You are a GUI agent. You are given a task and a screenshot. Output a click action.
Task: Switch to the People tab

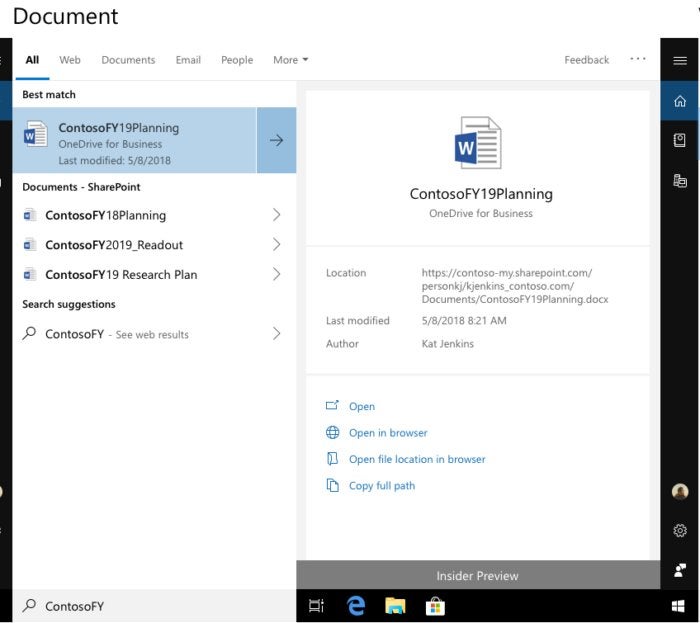tap(237, 60)
